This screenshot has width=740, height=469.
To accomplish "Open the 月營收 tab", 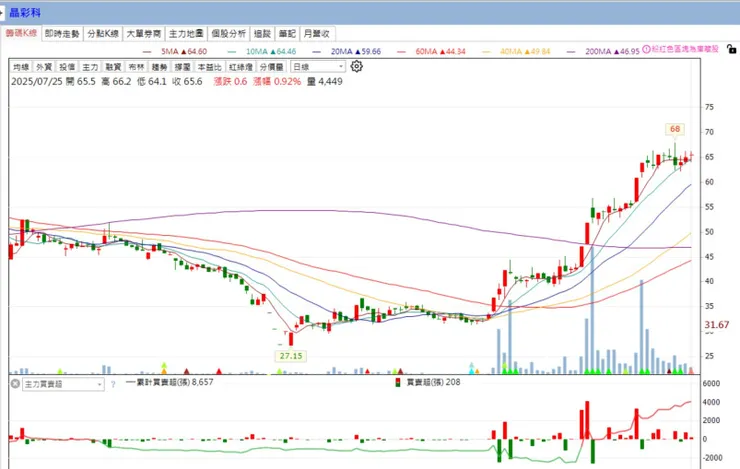I will point(317,34).
